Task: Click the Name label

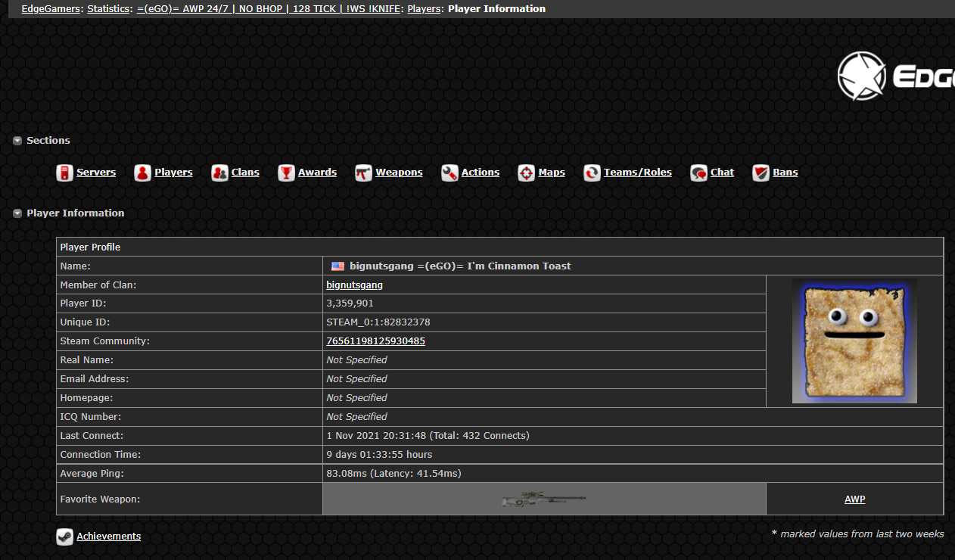Action: point(75,266)
